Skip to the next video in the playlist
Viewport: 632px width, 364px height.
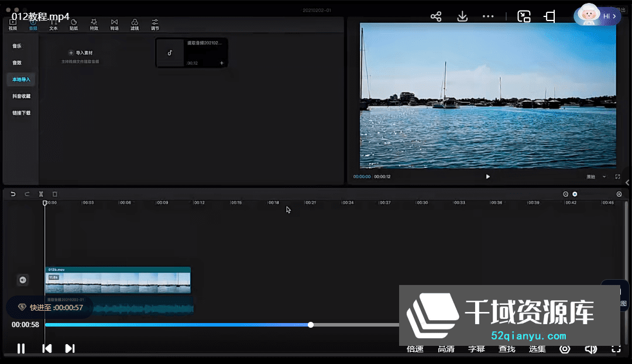pos(70,348)
